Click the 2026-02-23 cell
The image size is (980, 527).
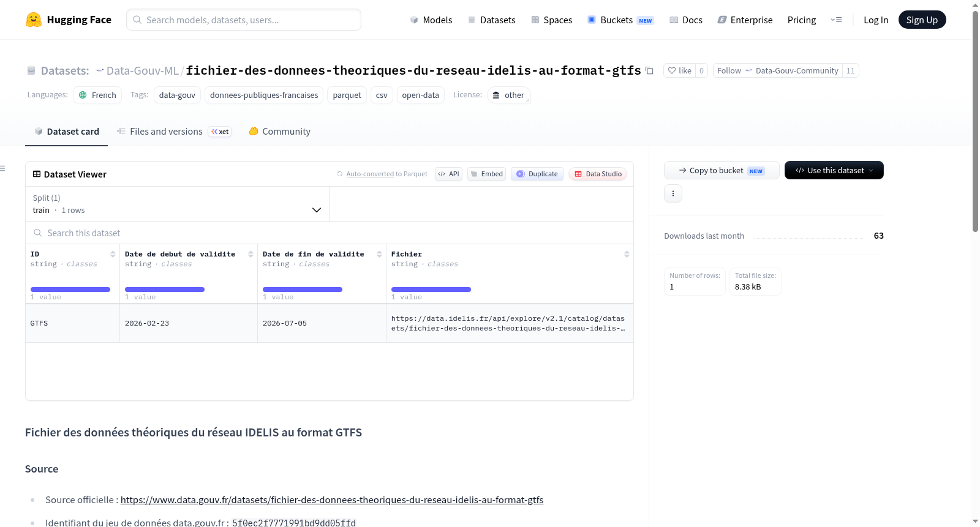pyautogui.click(x=189, y=323)
